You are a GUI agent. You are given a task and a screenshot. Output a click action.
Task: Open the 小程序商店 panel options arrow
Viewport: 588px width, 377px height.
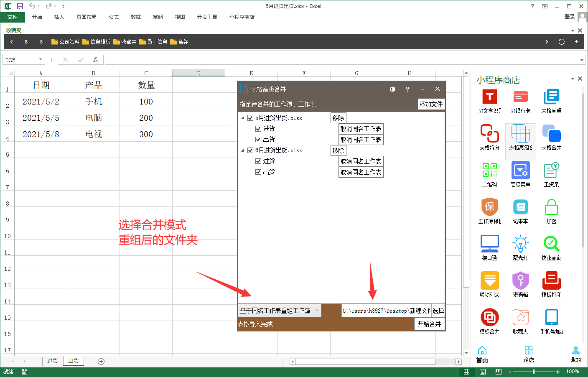click(x=573, y=79)
